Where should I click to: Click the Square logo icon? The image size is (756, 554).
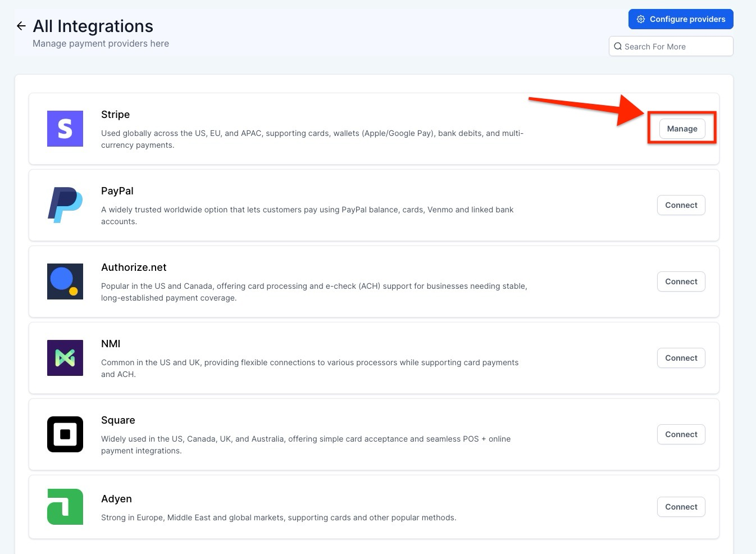(65, 434)
